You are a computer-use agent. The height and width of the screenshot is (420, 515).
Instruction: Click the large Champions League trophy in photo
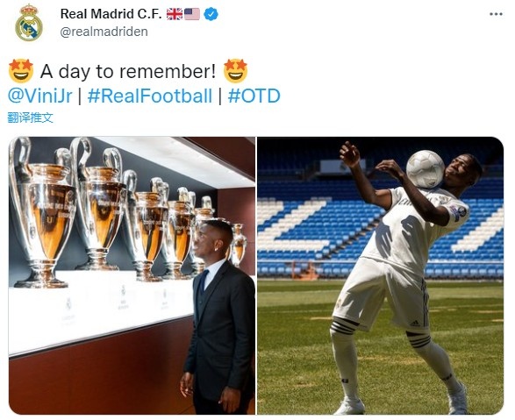tap(43, 213)
